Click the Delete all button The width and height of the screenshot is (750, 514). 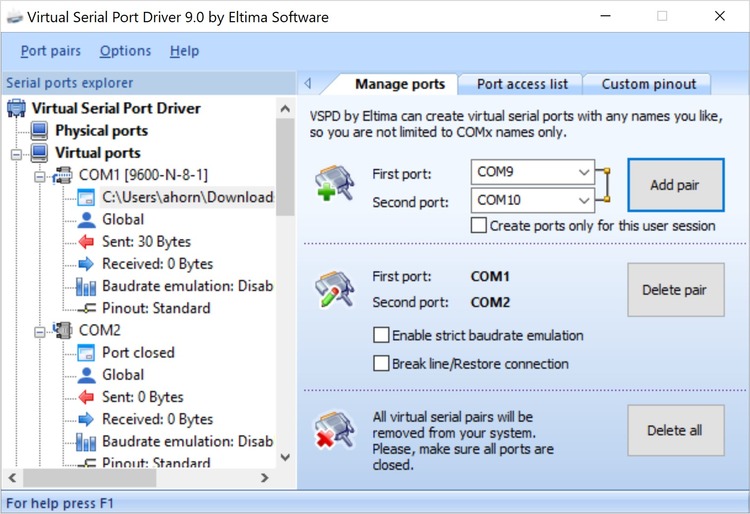point(675,430)
